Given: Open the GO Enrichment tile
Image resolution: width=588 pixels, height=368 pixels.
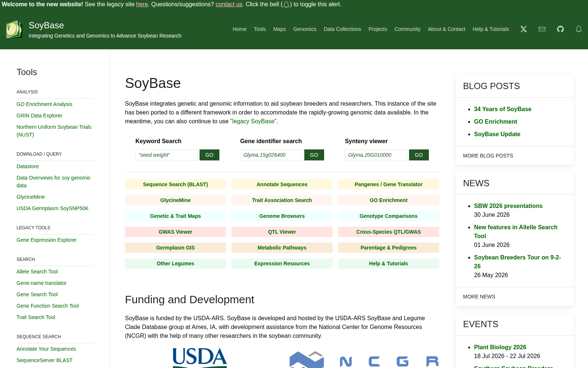Looking at the screenshot, I should pos(388,200).
